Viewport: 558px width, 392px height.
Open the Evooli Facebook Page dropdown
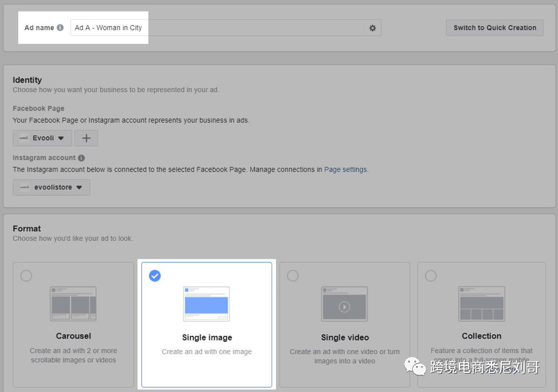42,138
